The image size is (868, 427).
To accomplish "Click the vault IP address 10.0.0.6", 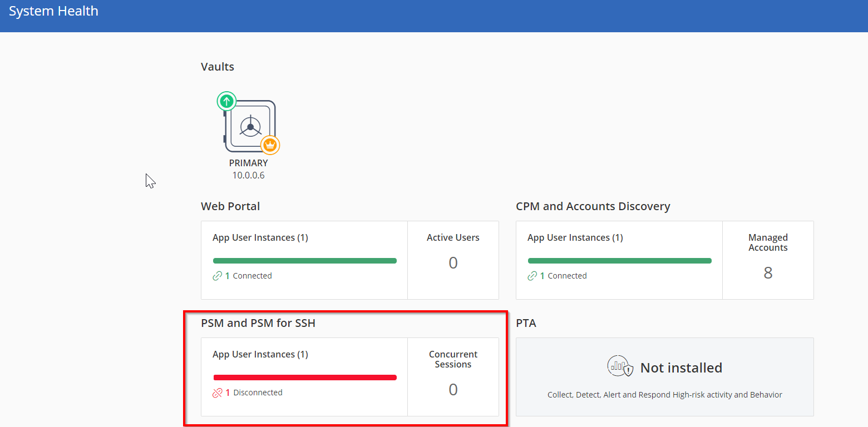I will 249,175.
